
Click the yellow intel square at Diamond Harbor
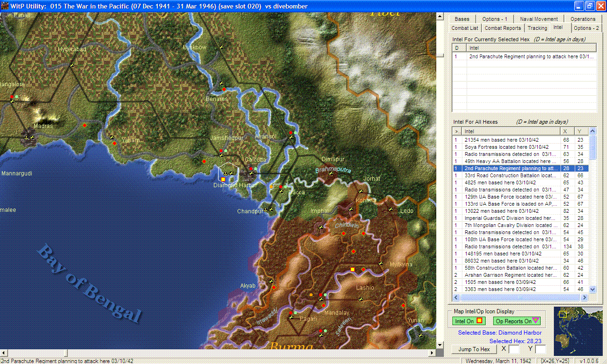(223, 179)
